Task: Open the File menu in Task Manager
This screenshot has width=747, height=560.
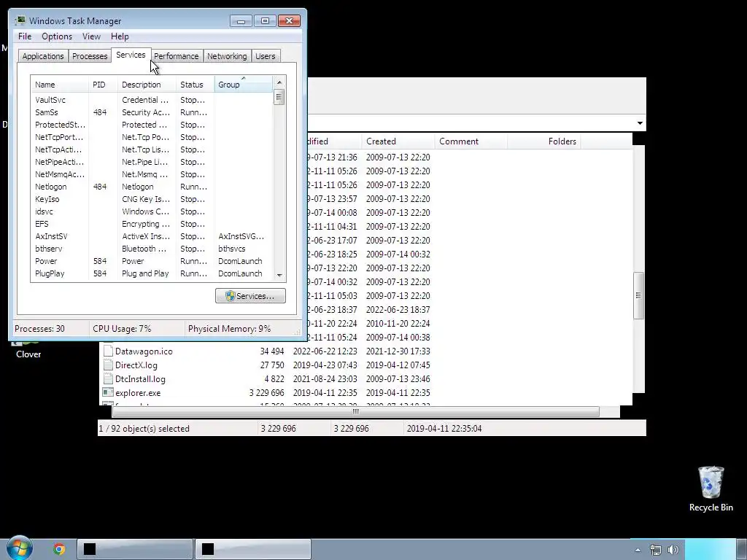Action: click(25, 36)
